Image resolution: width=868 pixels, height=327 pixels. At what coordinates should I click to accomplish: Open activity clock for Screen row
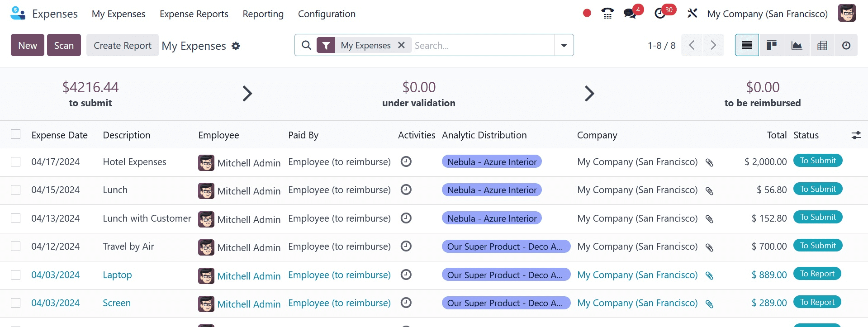(406, 303)
